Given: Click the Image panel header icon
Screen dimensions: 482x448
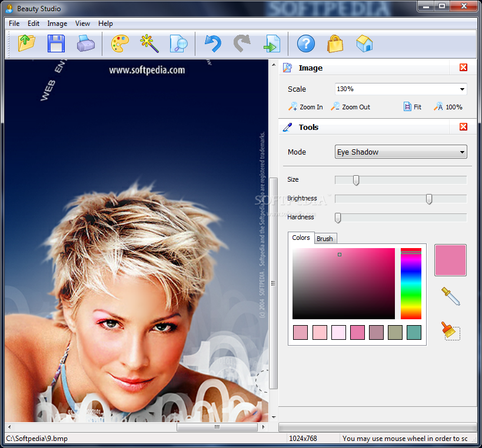Looking at the screenshot, I should 287,68.
